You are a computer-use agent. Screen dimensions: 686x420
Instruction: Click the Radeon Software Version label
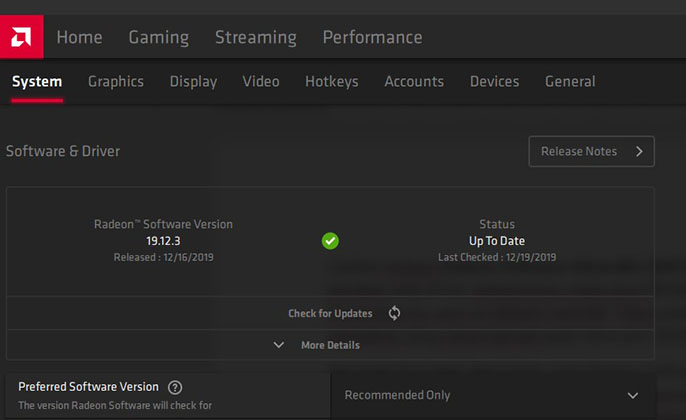click(x=163, y=224)
